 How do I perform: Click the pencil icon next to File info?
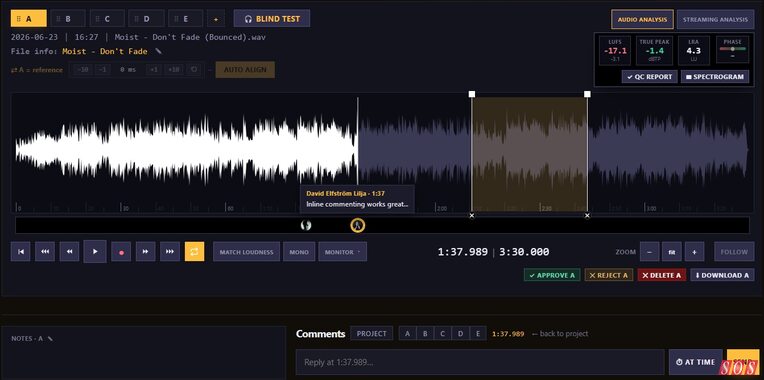click(158, 51)
